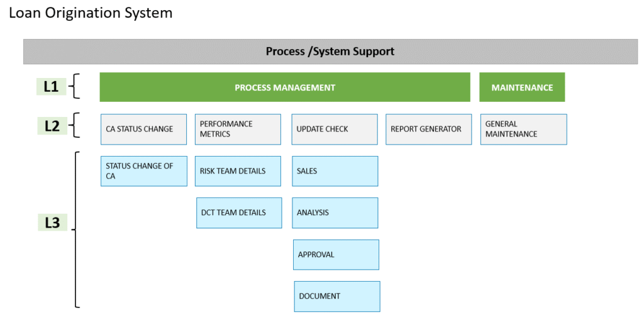Viewport: 644px width, 315px height.
Task: Open the PERFORMANCE METRICS box
Action: click(238, 130)
